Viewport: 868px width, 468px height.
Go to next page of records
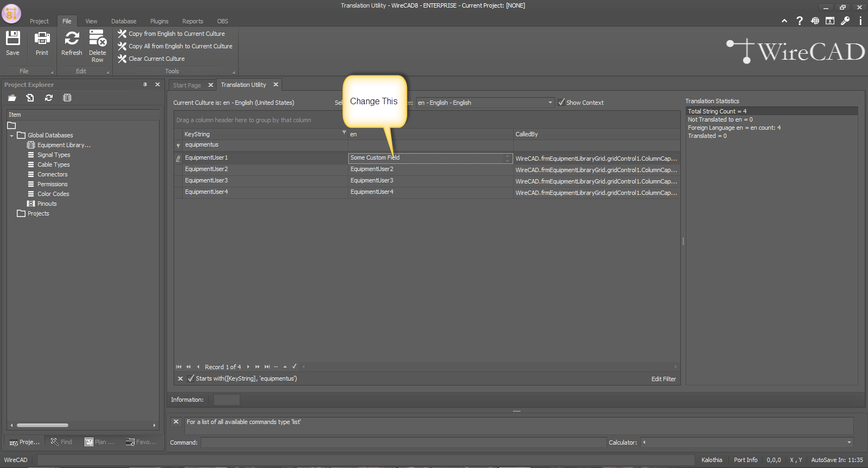pyautogui.click(x=257, y=367)
